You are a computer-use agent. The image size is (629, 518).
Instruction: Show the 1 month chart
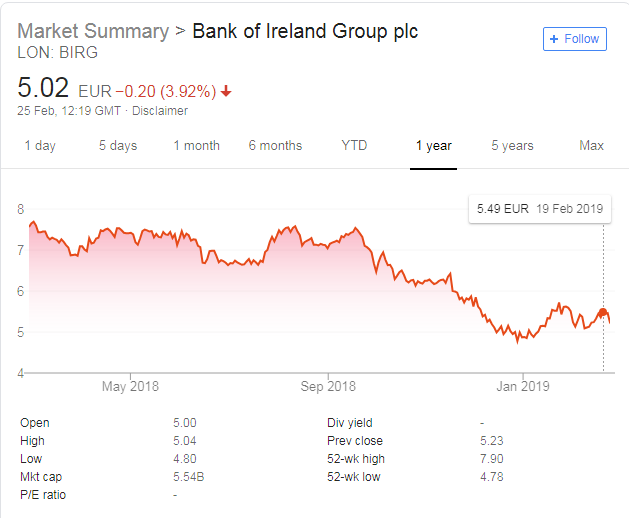tap(196, 146)
